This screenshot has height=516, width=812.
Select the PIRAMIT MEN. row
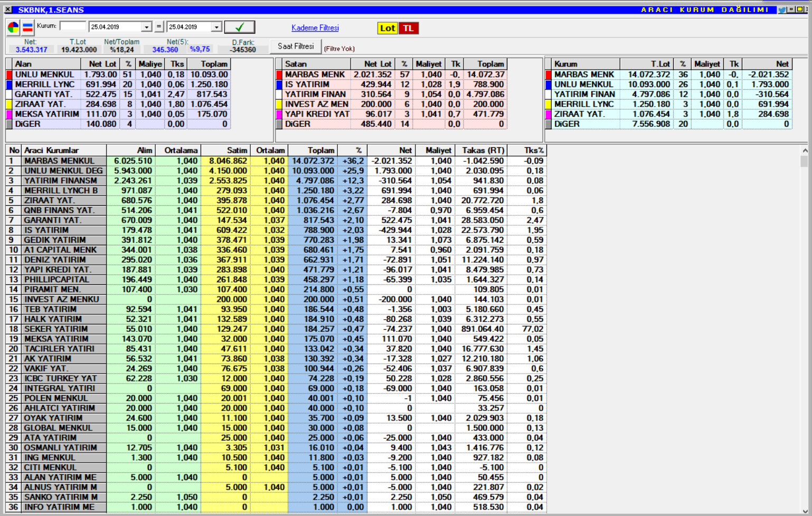coord(276,290)
